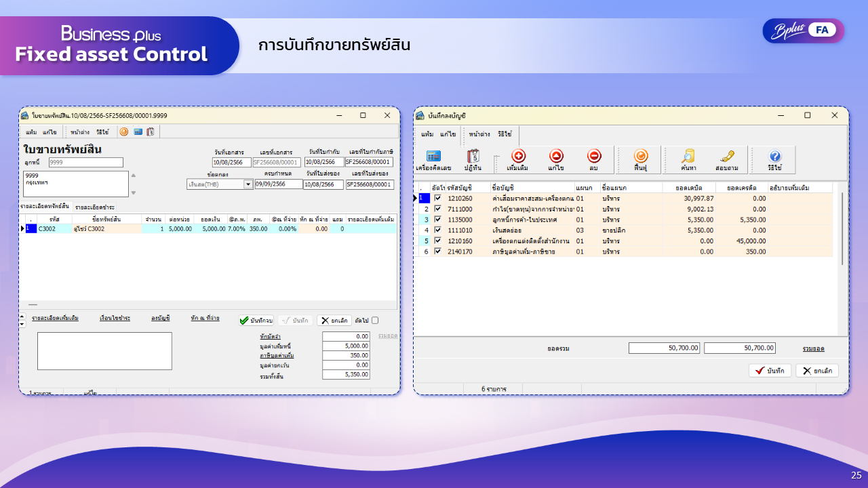This screenshot has width=868, height=488.
Task: Click the debit total field 50,700.00
Action: 664,348
